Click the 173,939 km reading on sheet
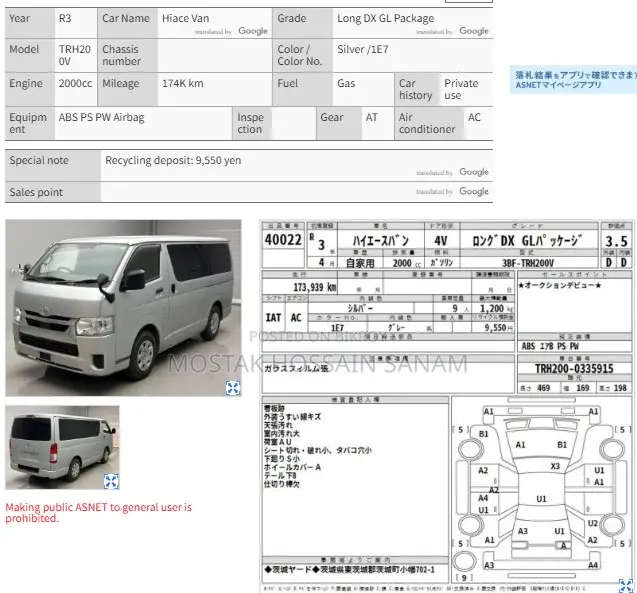The height and width of the screenshot is (593, 637). [315, 288]
